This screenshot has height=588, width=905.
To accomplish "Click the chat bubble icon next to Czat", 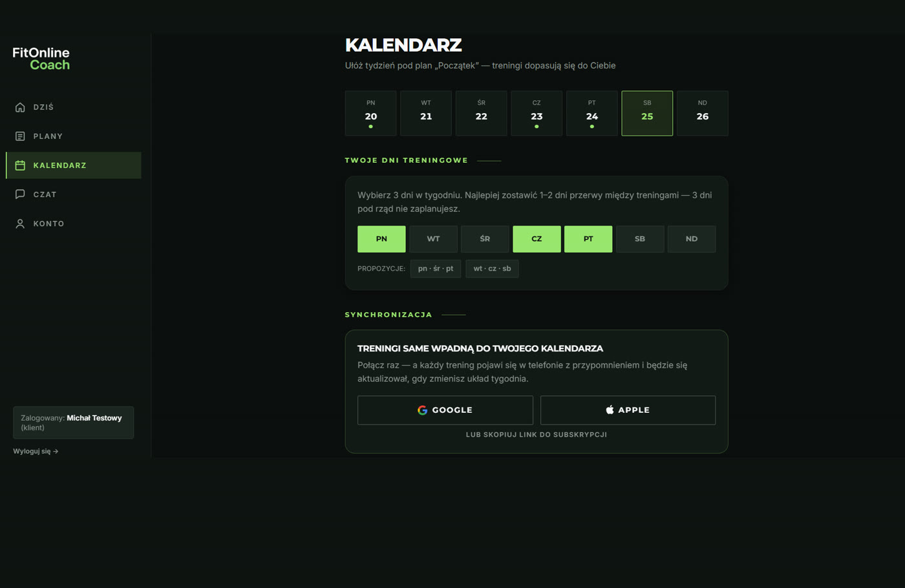I will coord(20,194).
